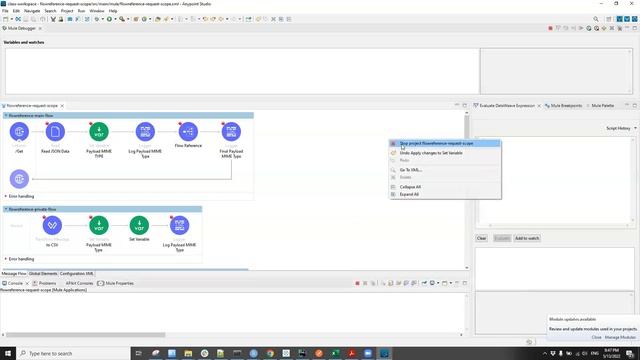Toggle breakpoint dot on Read JSON Data component
The image size is (640, 360).
(47, 123)
